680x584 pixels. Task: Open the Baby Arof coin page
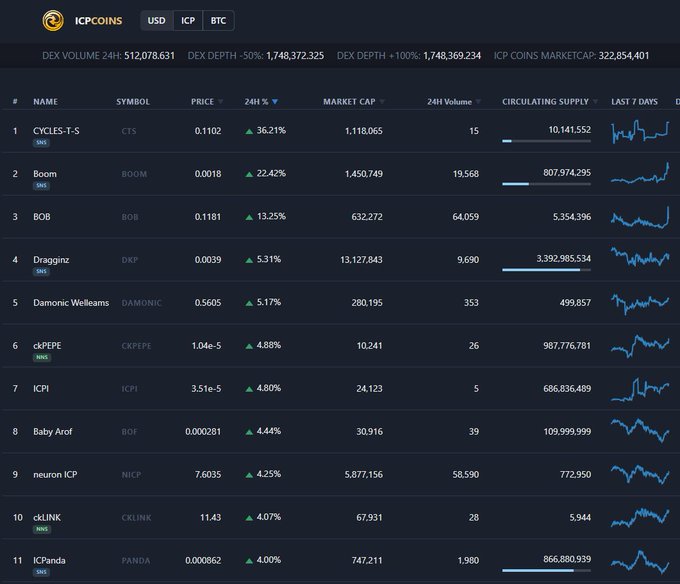52,431
